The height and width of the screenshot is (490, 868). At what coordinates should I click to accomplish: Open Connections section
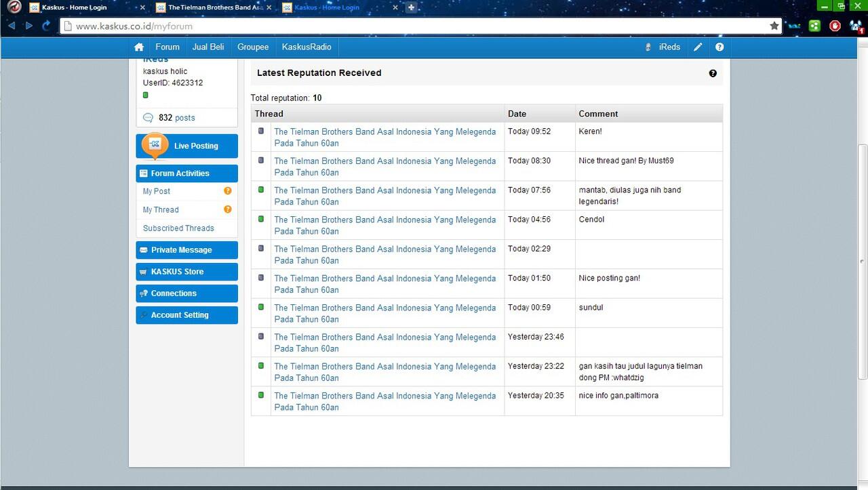186,293
